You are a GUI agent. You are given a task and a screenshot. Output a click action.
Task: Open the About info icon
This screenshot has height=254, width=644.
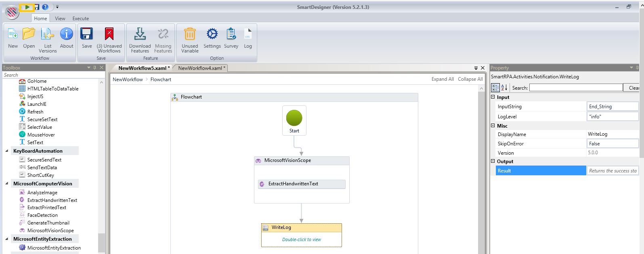(67, 34)
